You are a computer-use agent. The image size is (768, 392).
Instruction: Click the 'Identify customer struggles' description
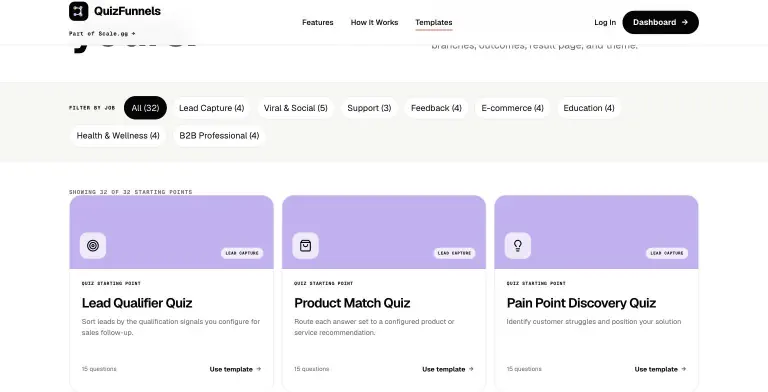click(594, 322)
